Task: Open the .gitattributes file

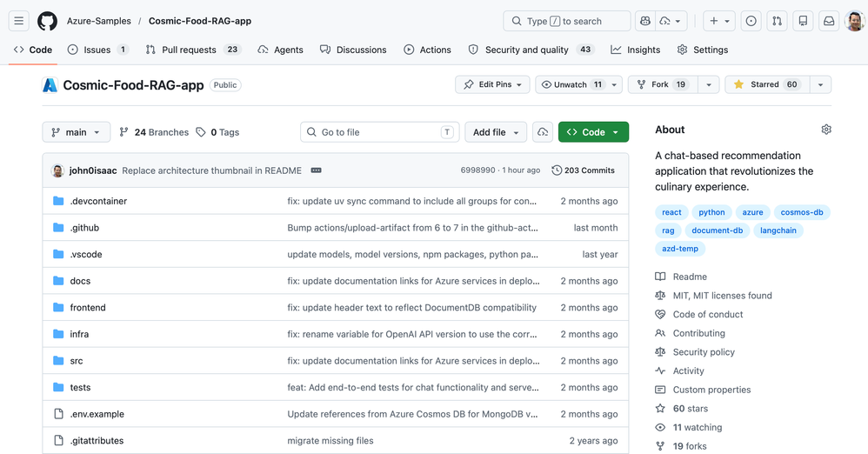Action: pos(97,440)
